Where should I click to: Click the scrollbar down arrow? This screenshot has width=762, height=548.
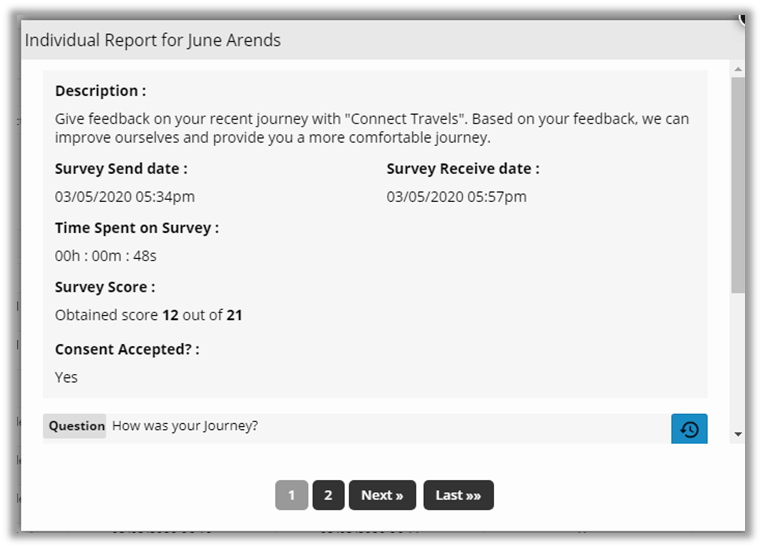(738, 434)
